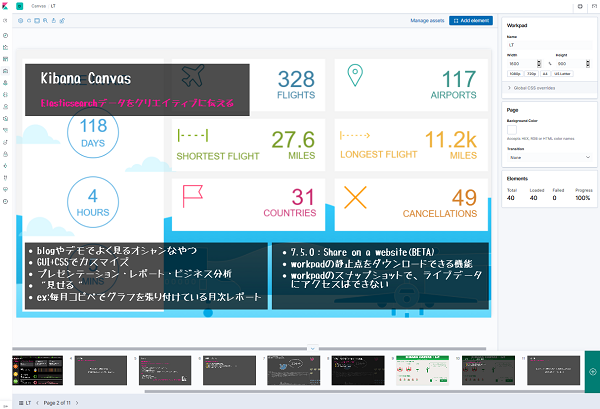The height and width of the screenshot is (409, 600).
Task: Collapse the page thumbnail tray chevron
Action: (x=313, y=349)
